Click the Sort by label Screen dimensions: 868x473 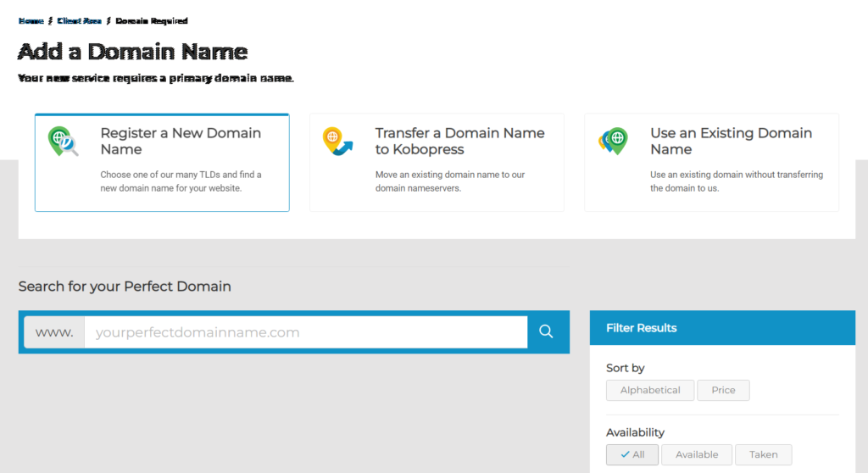(625, 368)
